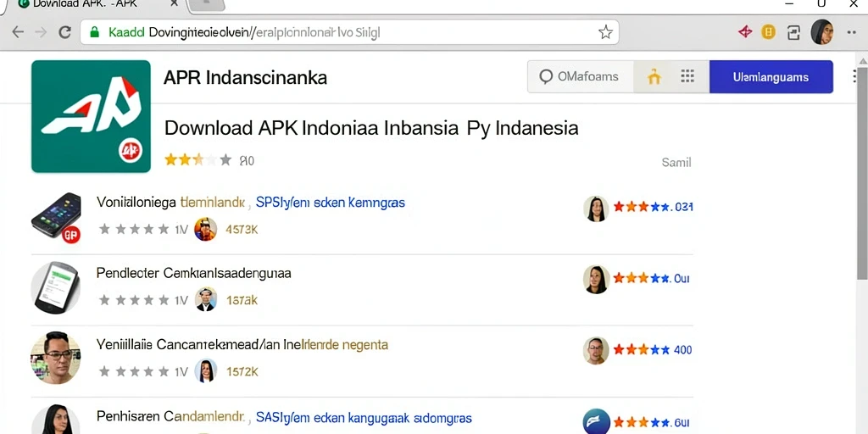Bookmark this page with the star icon
Viewport: 868px width, 434px height.
(605, 32)
